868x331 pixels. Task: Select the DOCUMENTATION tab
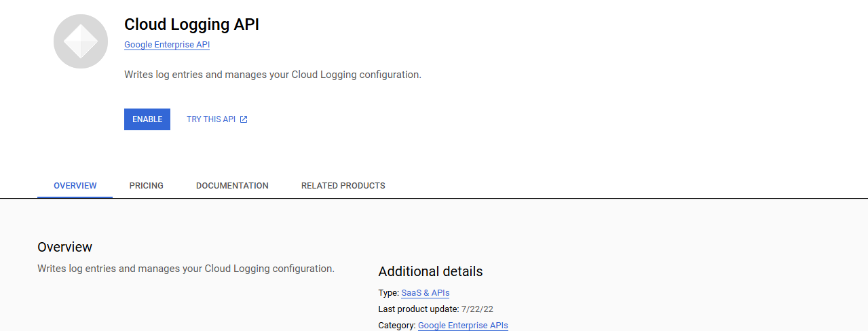[x=232, y=185]
